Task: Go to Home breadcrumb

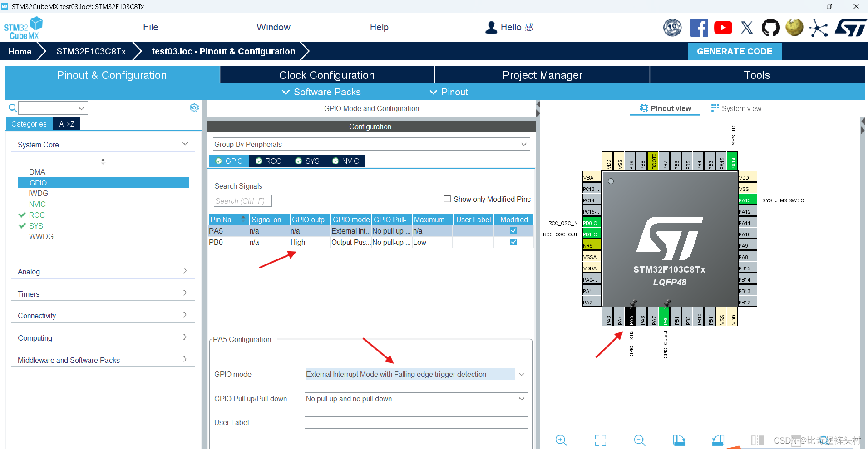Action: click(20, 51)
